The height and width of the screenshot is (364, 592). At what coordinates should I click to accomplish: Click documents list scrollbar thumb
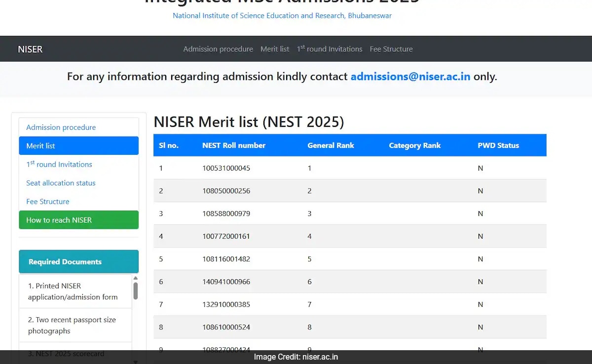click(136, 291)
